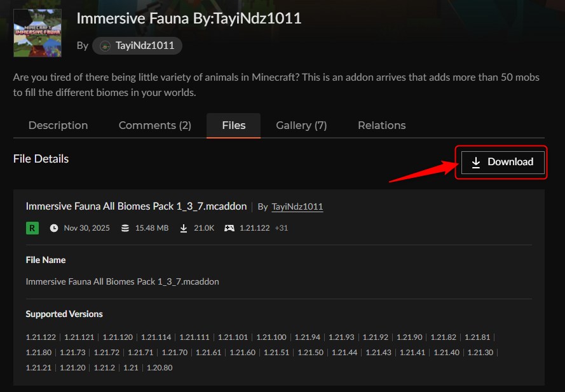This screenshot has width=565, height=392.
Task: Click the Nov 30, 2025 date text
Action: click(87, 228)
